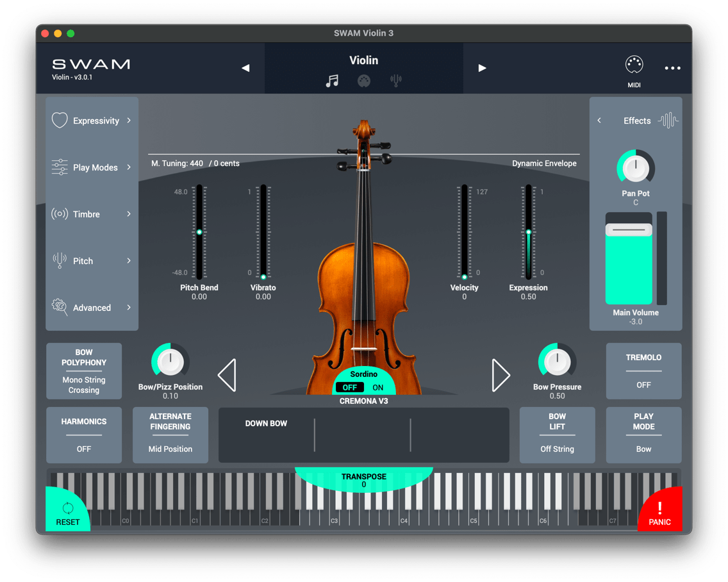Click the Dynamic Envelope label
This screenshot has width=728, height=582.
544,163
